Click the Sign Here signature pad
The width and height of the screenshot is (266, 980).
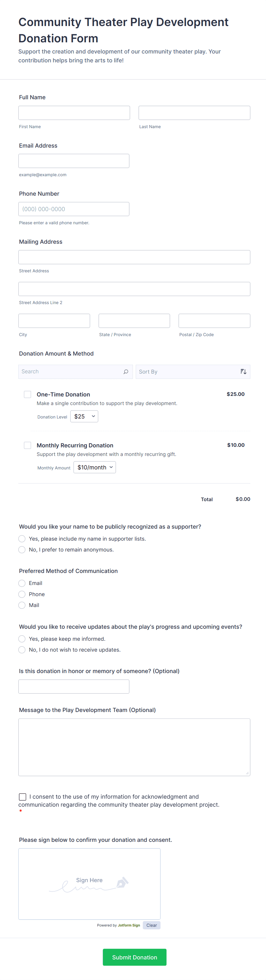click(x=90, y=883)
